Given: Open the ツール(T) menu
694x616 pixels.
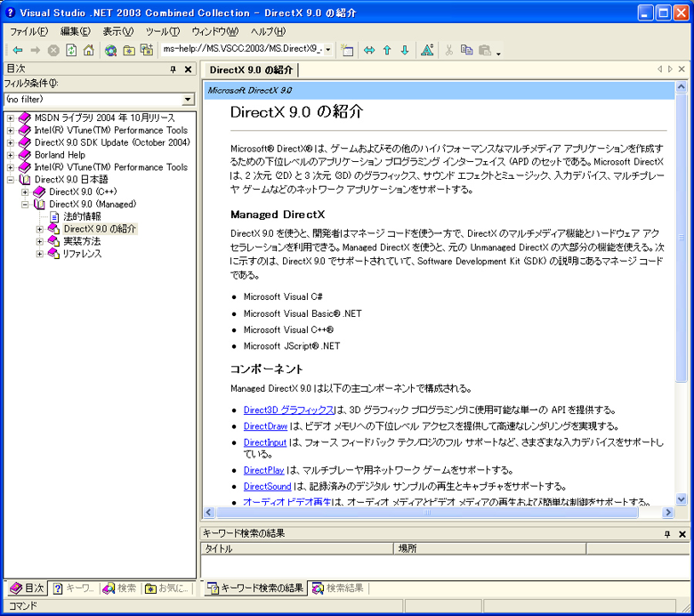Looking at the screenshot, I should pyautogui.click(x=163, y=31).
